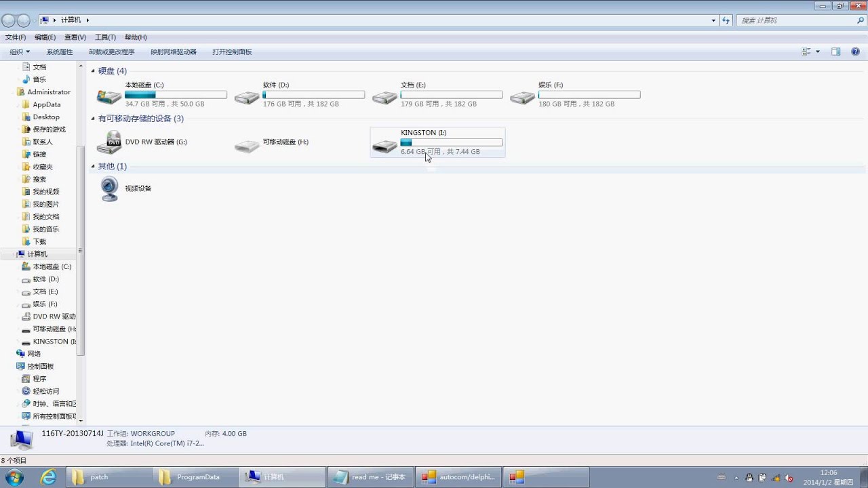Select 下载 in tree

click(x=40, y=241)
